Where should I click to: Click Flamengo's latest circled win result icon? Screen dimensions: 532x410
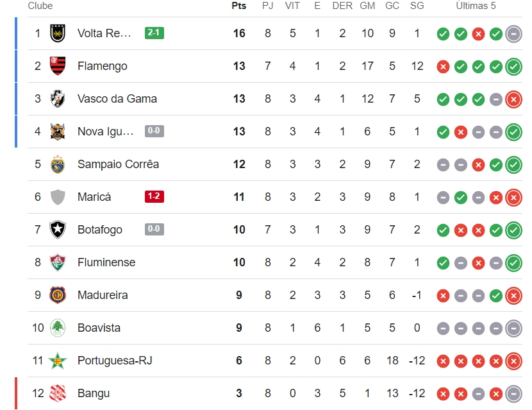513,67
